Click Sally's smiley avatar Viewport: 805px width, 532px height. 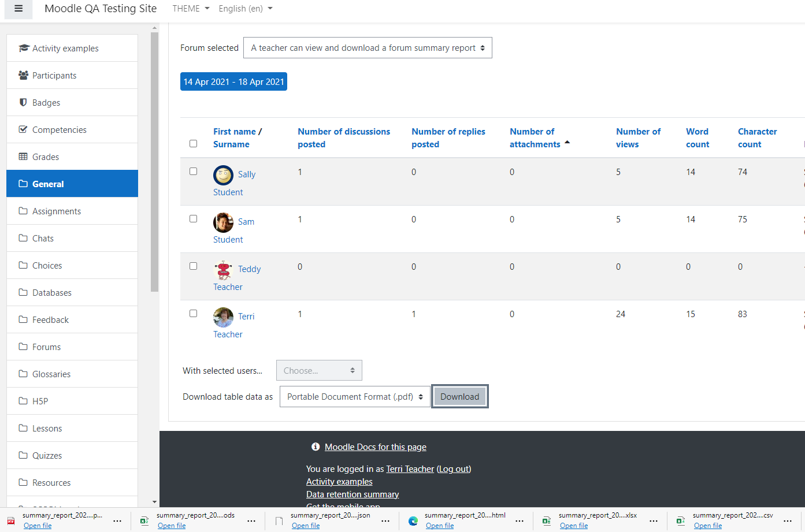223,174
